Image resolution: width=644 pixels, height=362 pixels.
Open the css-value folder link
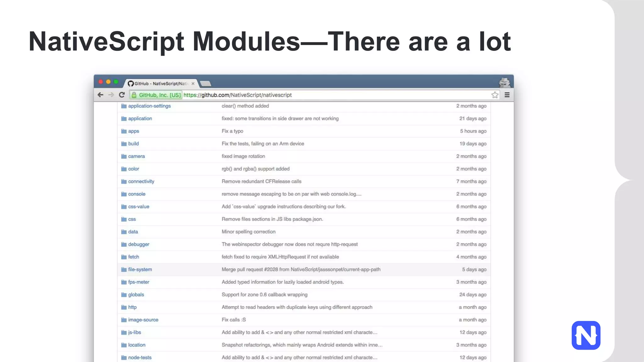pyautogui.click(x=139, y=206)
